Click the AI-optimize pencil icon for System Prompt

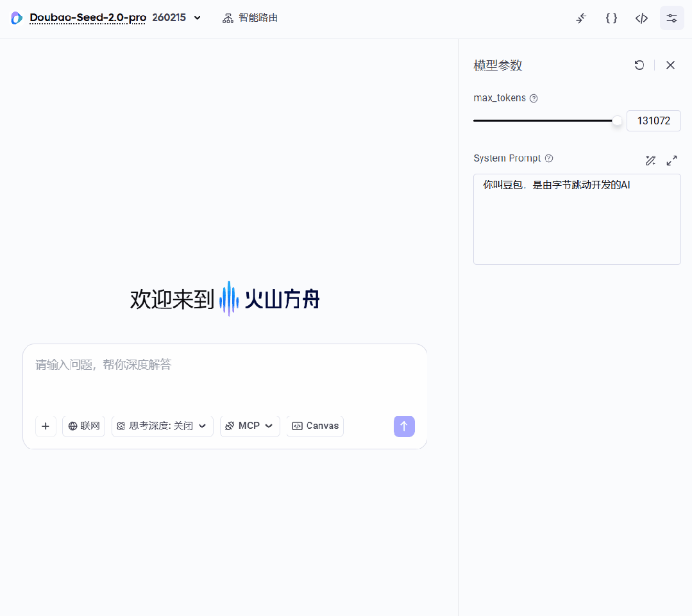click(x=650, y=160)
